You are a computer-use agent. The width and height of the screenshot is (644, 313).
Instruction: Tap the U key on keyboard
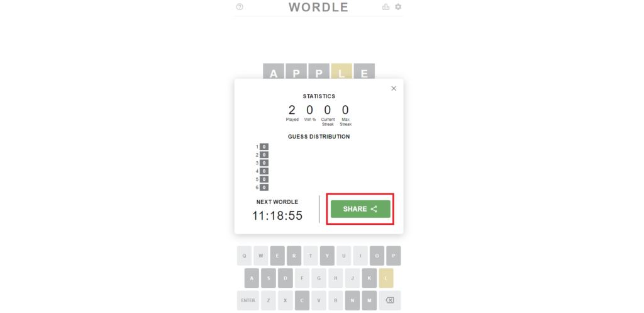click(x=343, y=256)
